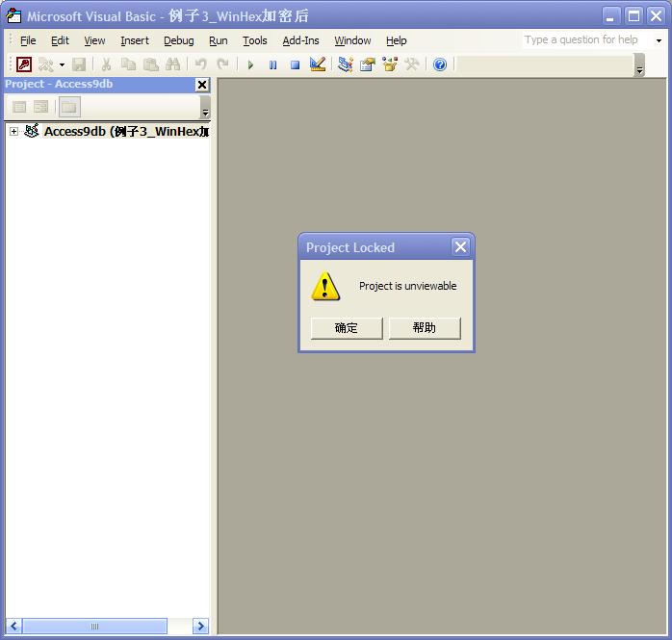Click the Find binoculars icon
The image size is (672, 640).
click(x=172, y=64)
